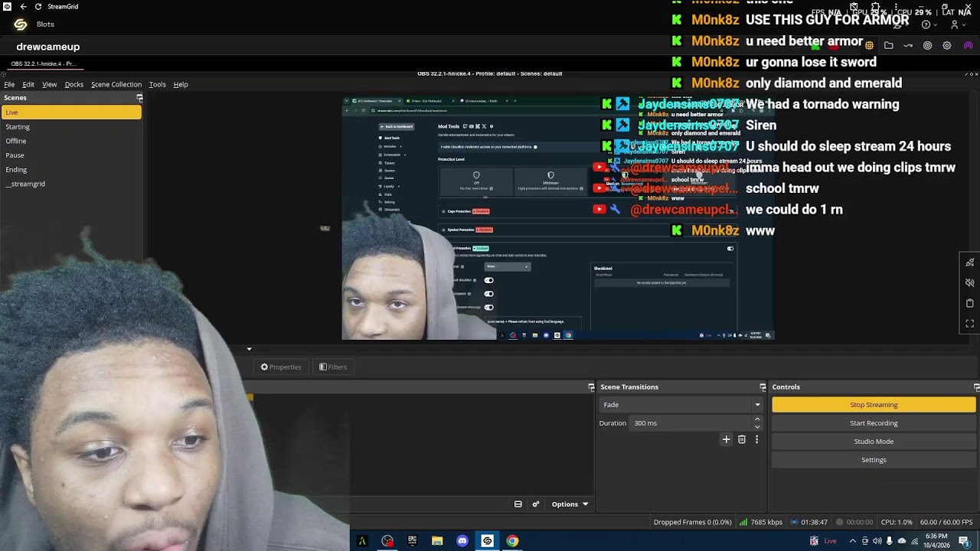Image resolution: width=980 pixels, height=551 pixels.
Task: Click Start Recording button
Action: 874,423
